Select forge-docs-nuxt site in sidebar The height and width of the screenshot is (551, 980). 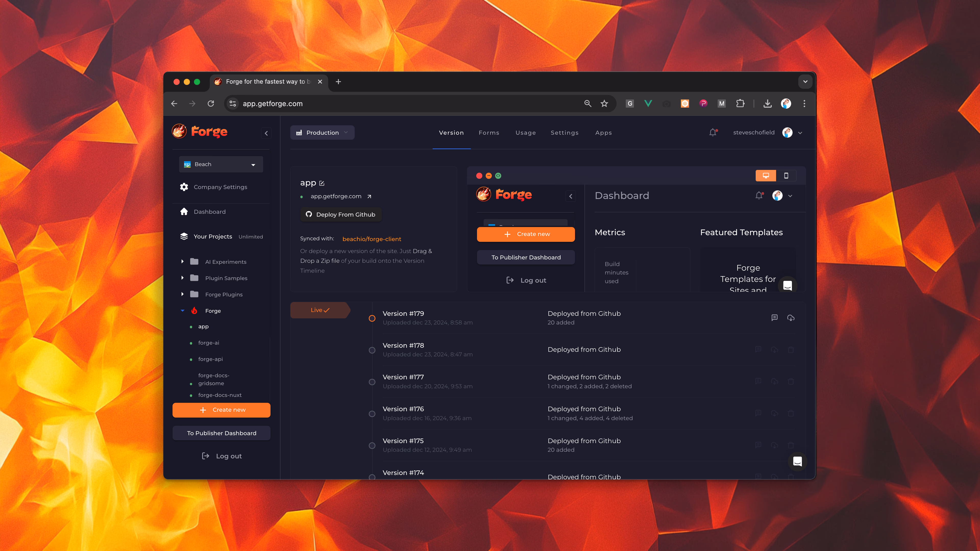point(219,395)
